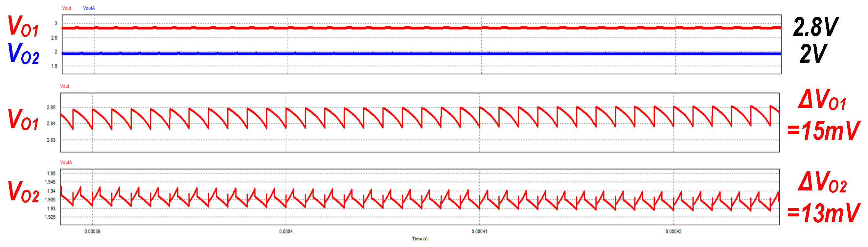This screenshot has width=868, height=247.
Task: Click the black 2V annotation on the right
Action: [813, 54]
